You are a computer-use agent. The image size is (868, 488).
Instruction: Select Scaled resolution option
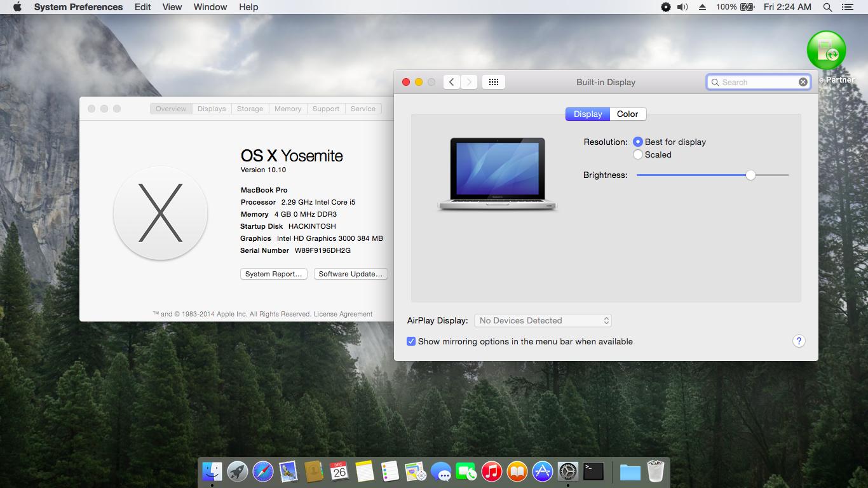pos(638,154)
